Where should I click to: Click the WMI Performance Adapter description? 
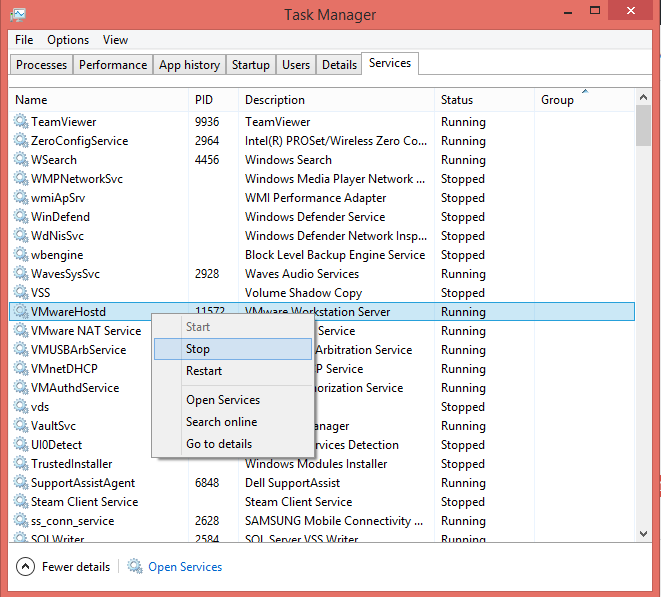(x=316, y=198)
